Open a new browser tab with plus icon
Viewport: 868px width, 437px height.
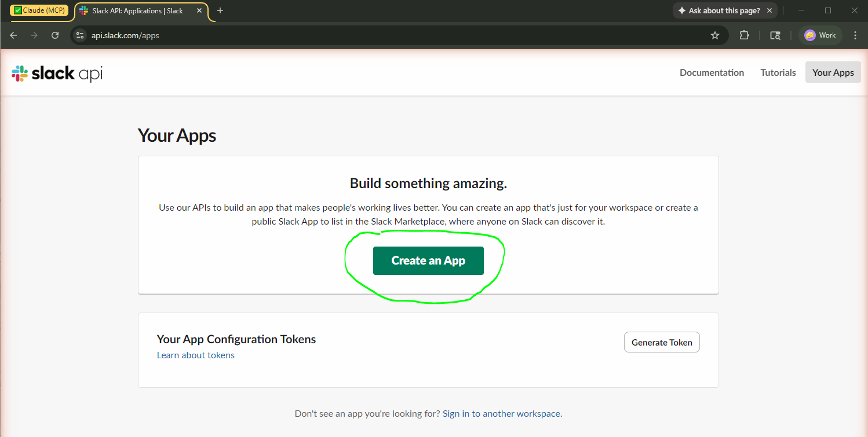(x=220, y=10)
